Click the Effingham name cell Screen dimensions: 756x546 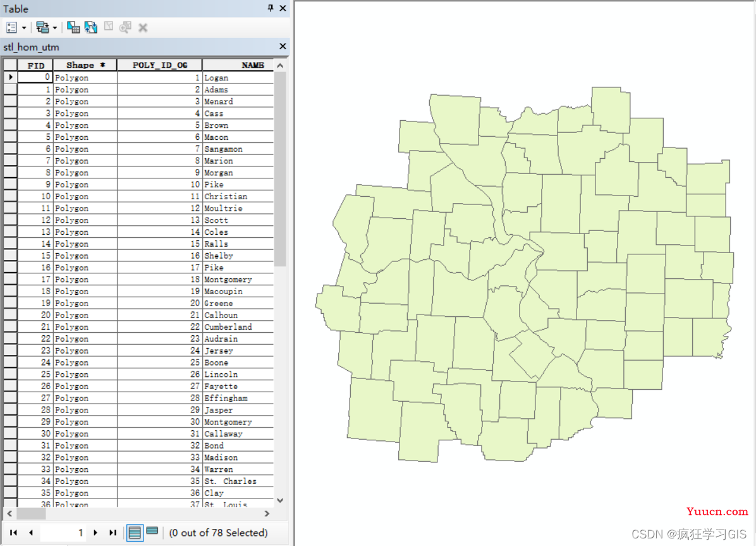point(238,398)
